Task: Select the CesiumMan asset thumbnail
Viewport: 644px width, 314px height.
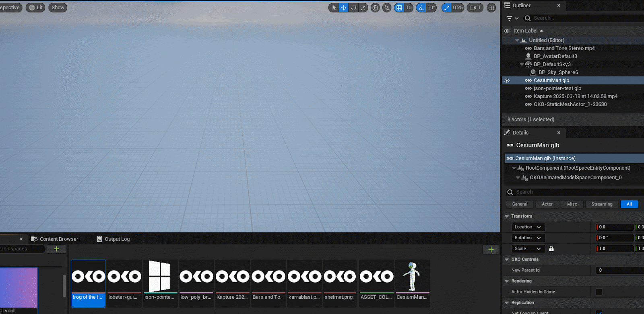Action: (412, 281)
